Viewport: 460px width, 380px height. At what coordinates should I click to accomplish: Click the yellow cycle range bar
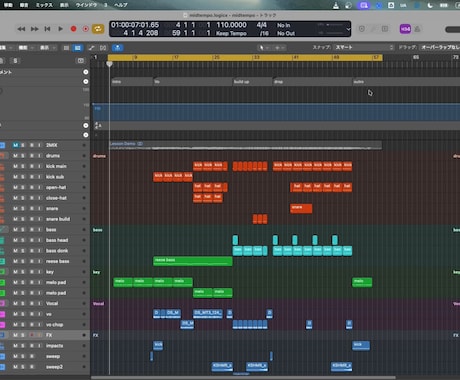click(x=245, y=58)
